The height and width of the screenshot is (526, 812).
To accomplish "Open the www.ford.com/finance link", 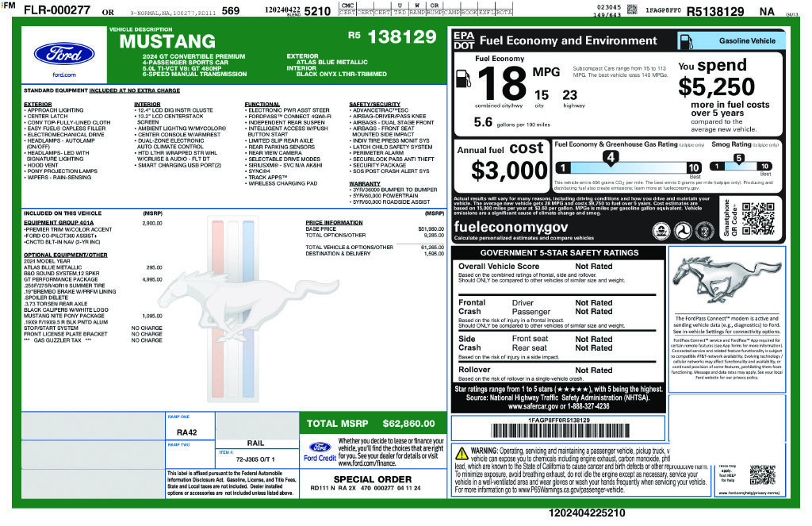I will 366,463.
